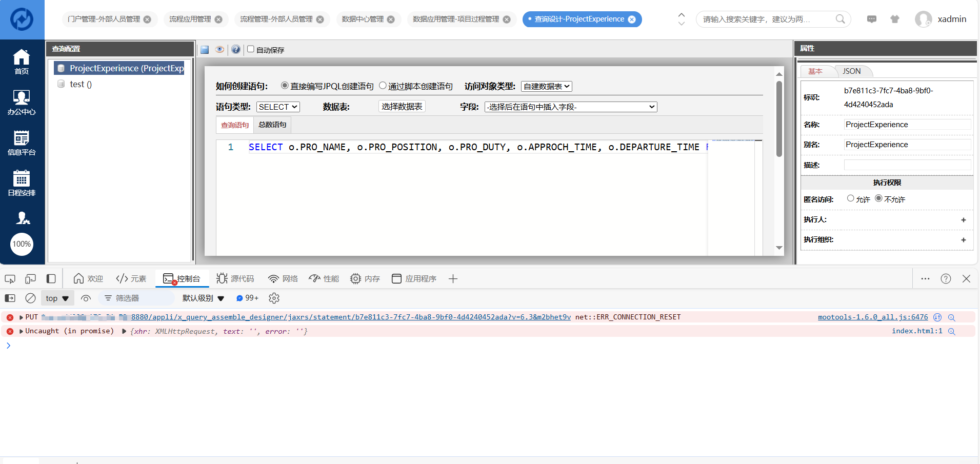Click the DevTools inspect element icon
Image resolution: width=980 pixels, height=464 pixels.
10,279
